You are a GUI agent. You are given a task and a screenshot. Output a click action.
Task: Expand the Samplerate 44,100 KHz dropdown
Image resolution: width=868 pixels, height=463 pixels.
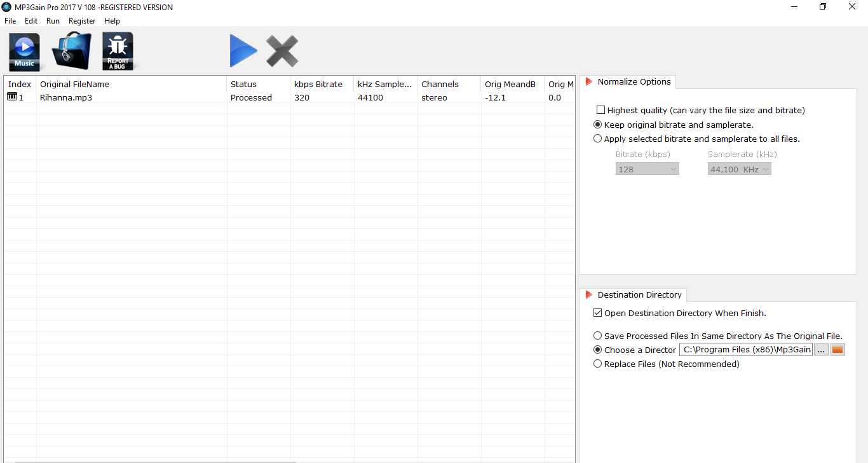[739, 169]
